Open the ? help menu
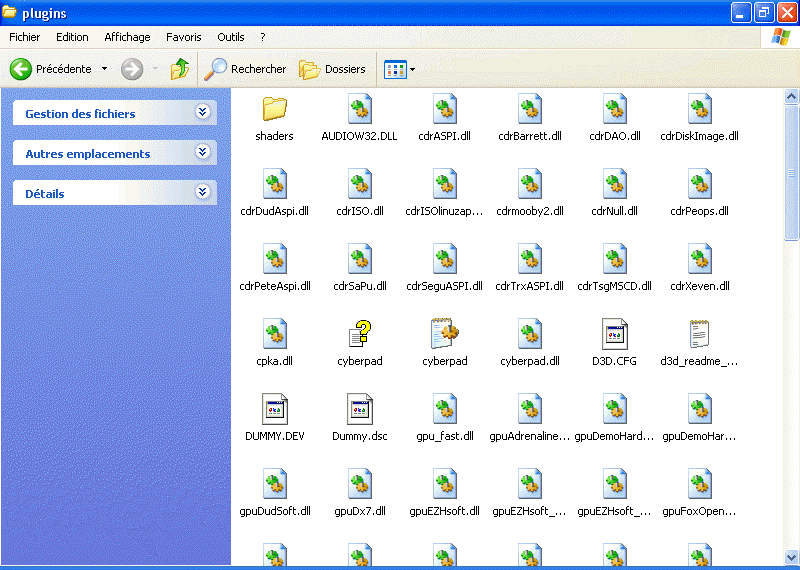The image size is (800, 570). pos(263,37)
